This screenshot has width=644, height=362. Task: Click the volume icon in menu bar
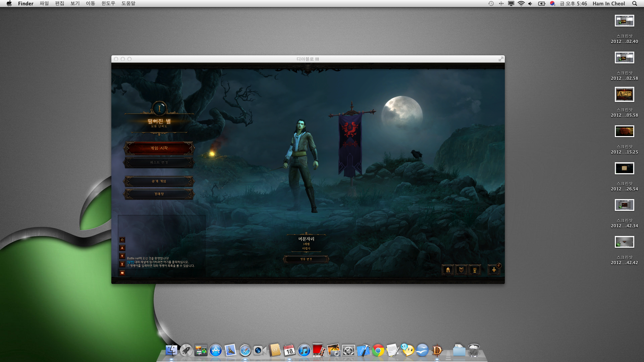[x=530, y=3]
